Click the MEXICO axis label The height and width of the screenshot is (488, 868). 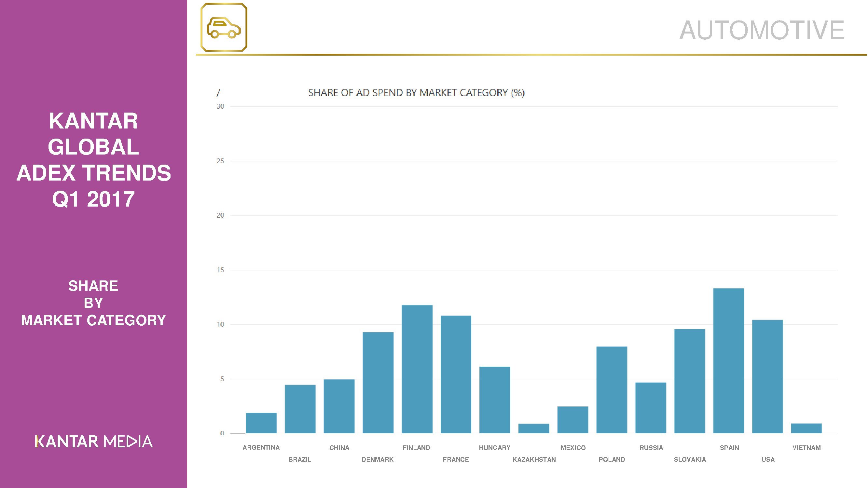573,448
